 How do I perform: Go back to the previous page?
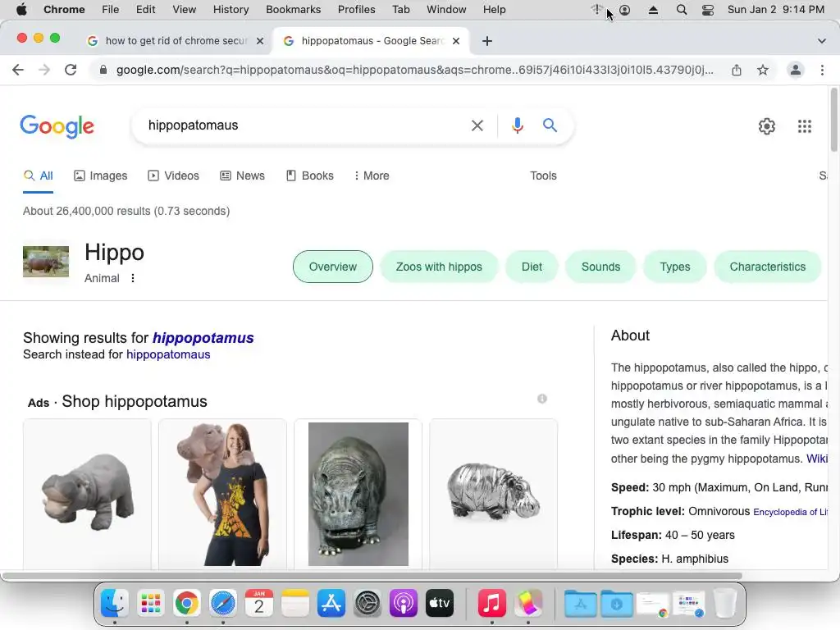point(18,70)
